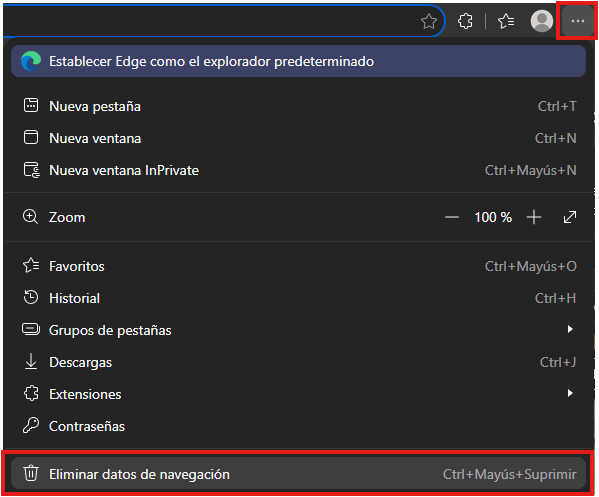The image size is (599, 497).
Task: Click the trash can icon
Action: pyautogui.click(x=31, y=473)
